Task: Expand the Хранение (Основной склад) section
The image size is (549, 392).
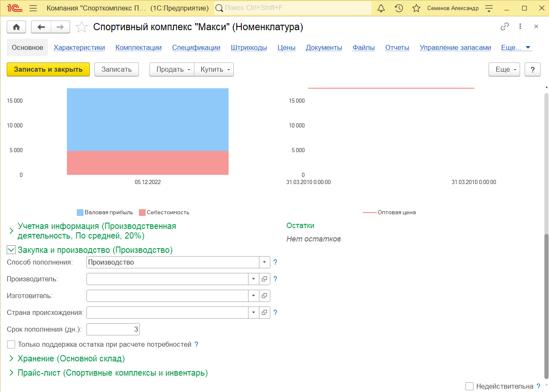Action: [x=11, y=358]
